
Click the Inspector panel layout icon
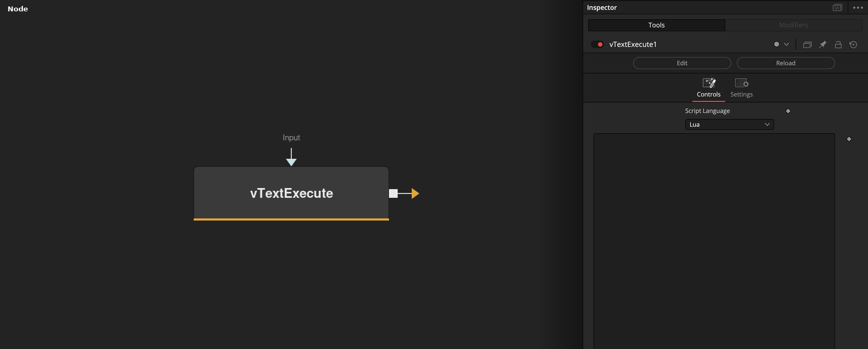tap(838, 8)
